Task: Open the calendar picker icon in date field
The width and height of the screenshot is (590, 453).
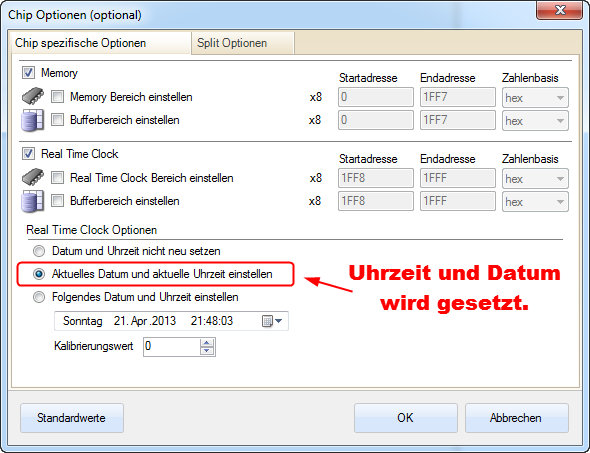Action: [x=272, y=321]
